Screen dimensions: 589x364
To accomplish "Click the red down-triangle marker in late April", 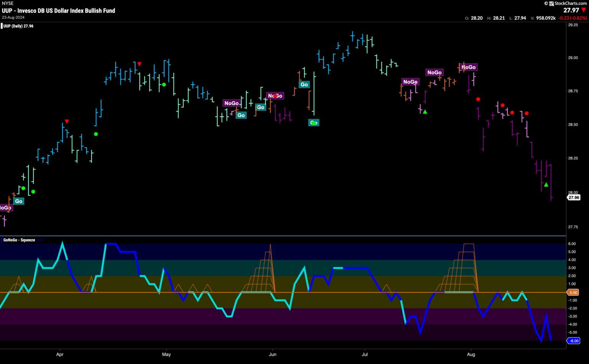I will (x=140, y=64).
